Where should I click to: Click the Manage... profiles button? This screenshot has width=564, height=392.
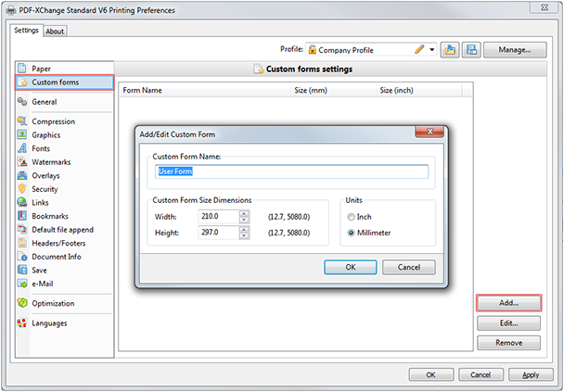click(515, 50)
